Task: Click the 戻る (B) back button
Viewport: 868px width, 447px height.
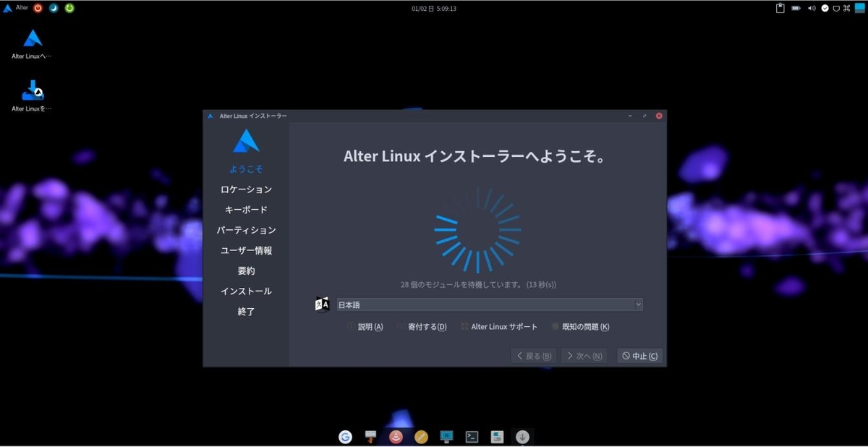Action: tap(534, 356)
